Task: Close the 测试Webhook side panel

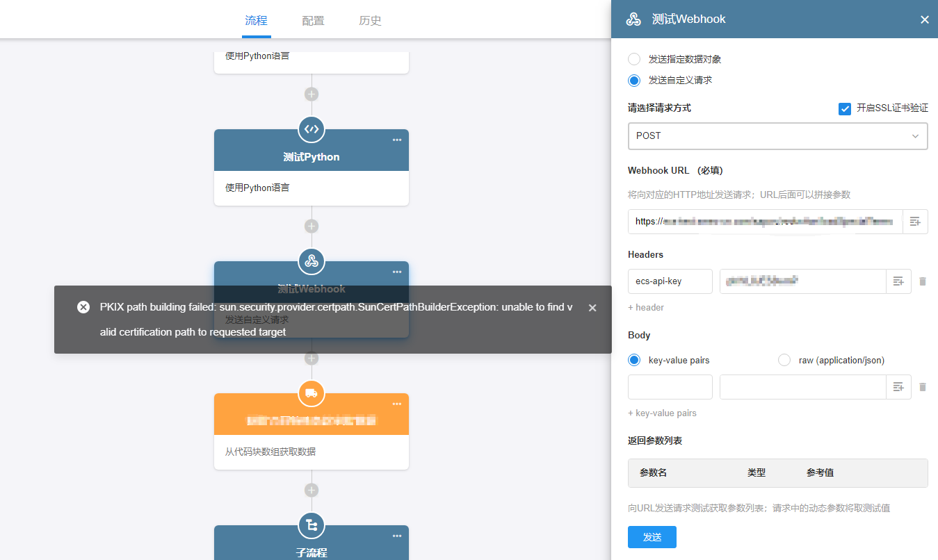Action: pos(925,19)
